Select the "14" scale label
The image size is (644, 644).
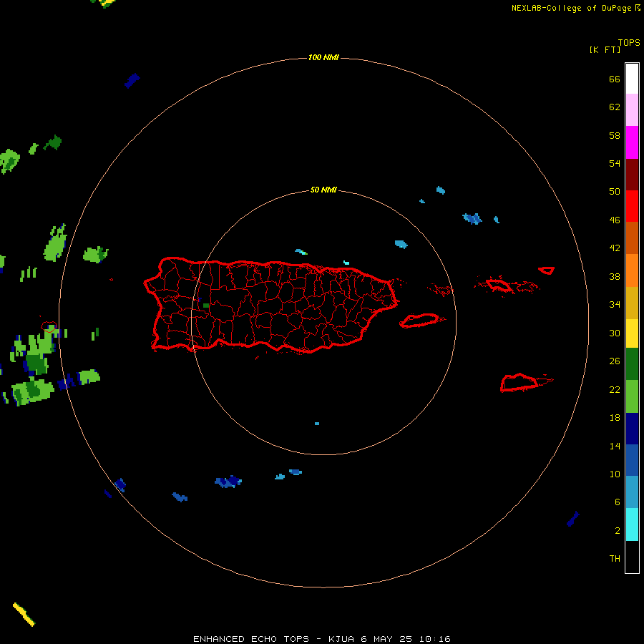(615, 446)
